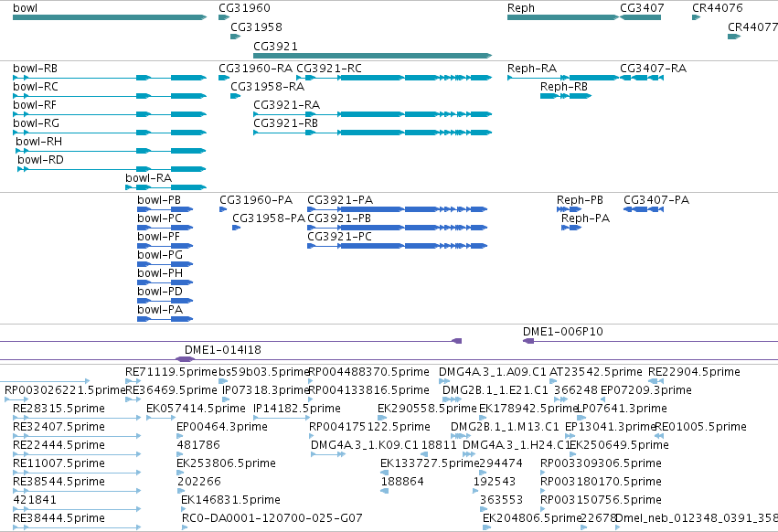Image resolution: width=778 pixels, height=532 pixels.
Task: Select protein bowl-PG
Action: pos(165,264)
